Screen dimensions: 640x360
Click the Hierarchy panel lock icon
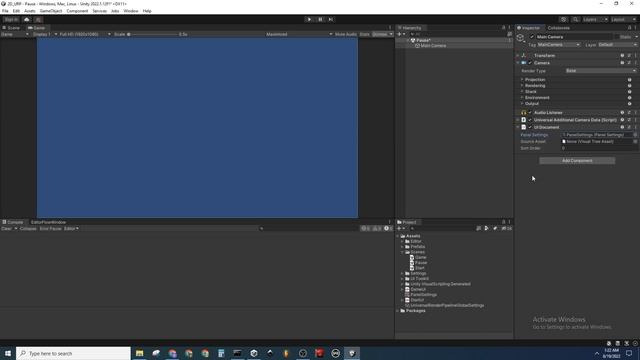[503, 28]
